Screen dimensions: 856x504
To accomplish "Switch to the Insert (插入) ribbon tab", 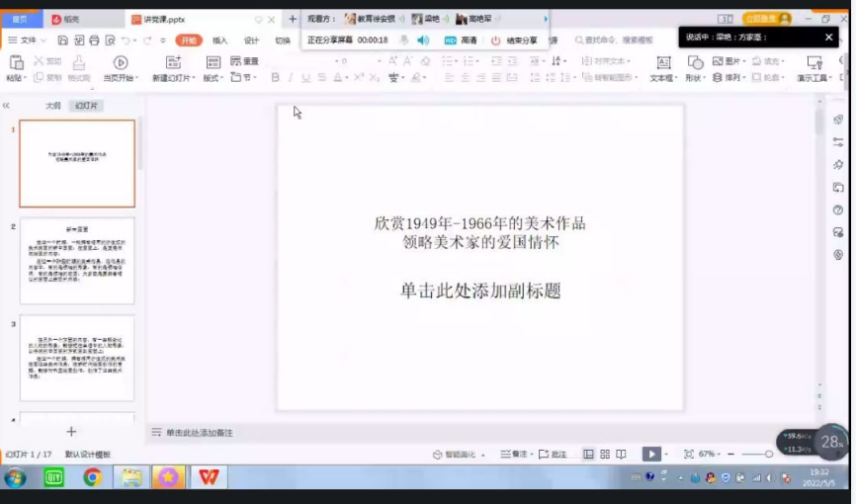I will (x=219, y=41).
